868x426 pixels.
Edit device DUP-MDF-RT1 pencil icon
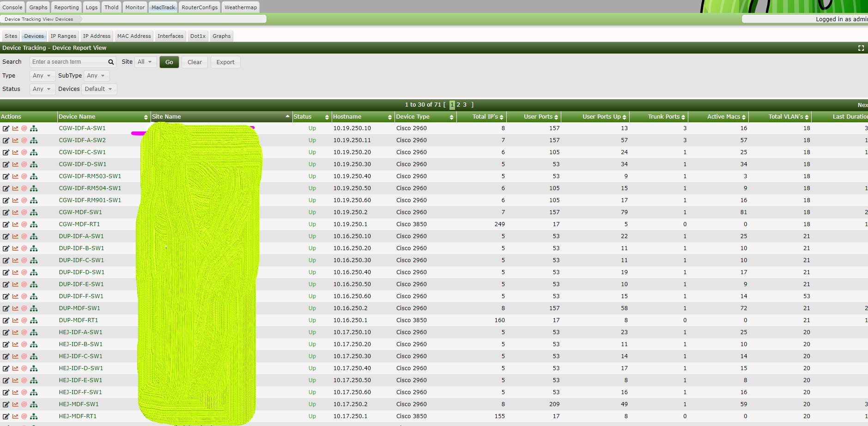coord(6,320)
